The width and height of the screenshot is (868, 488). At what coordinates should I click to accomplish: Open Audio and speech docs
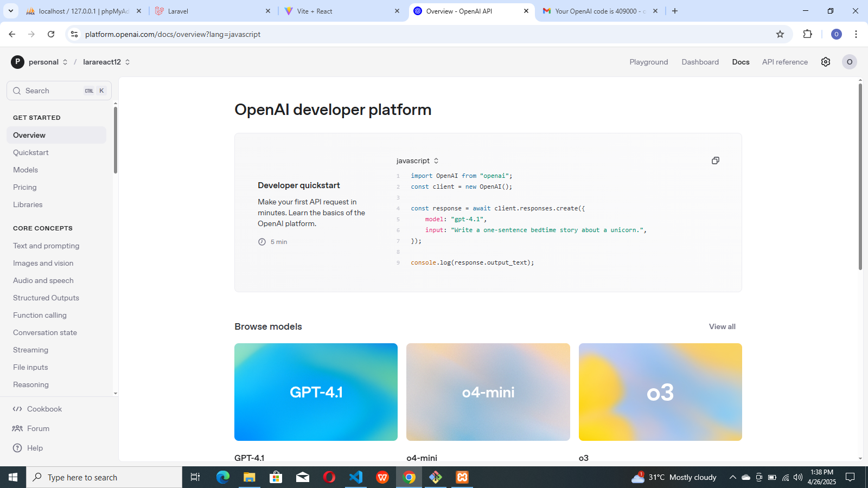[56, 280]
